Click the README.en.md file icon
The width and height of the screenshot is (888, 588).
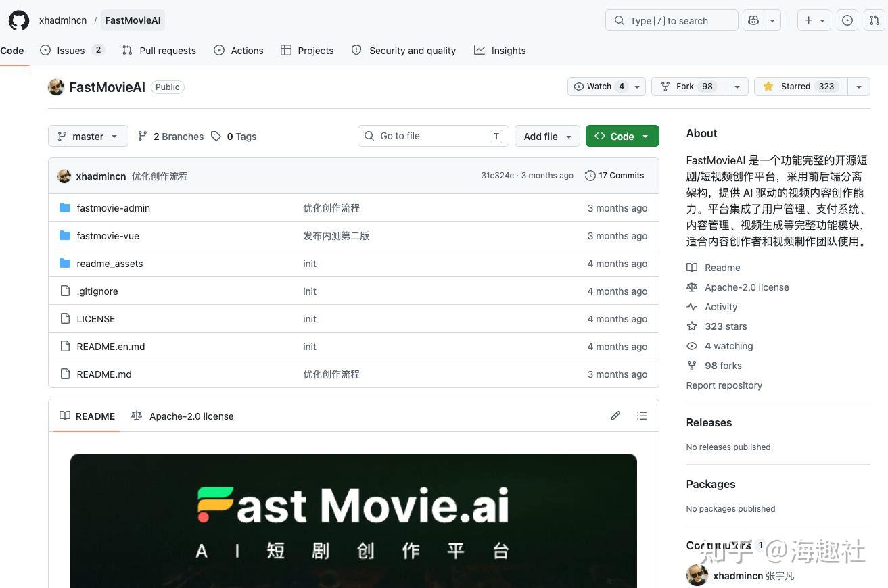65,346
